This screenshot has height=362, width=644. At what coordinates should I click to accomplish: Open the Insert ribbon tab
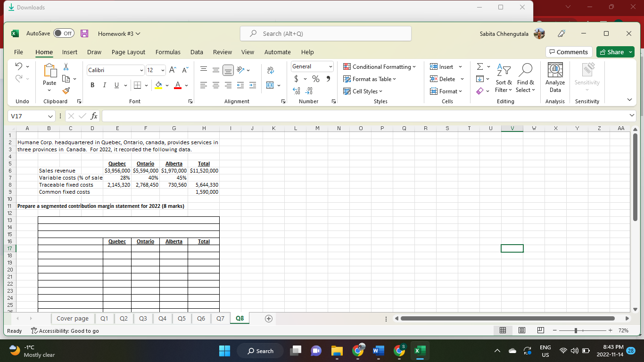coord(70,52)
